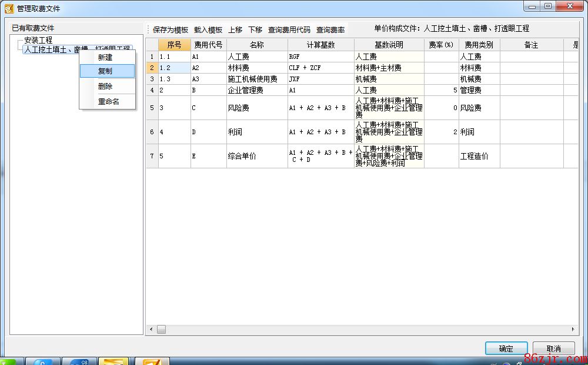Screen dimensions: 588x365
Task: Click the horizontal scrollbar right arrow
Action: click(x=573, y=329)
